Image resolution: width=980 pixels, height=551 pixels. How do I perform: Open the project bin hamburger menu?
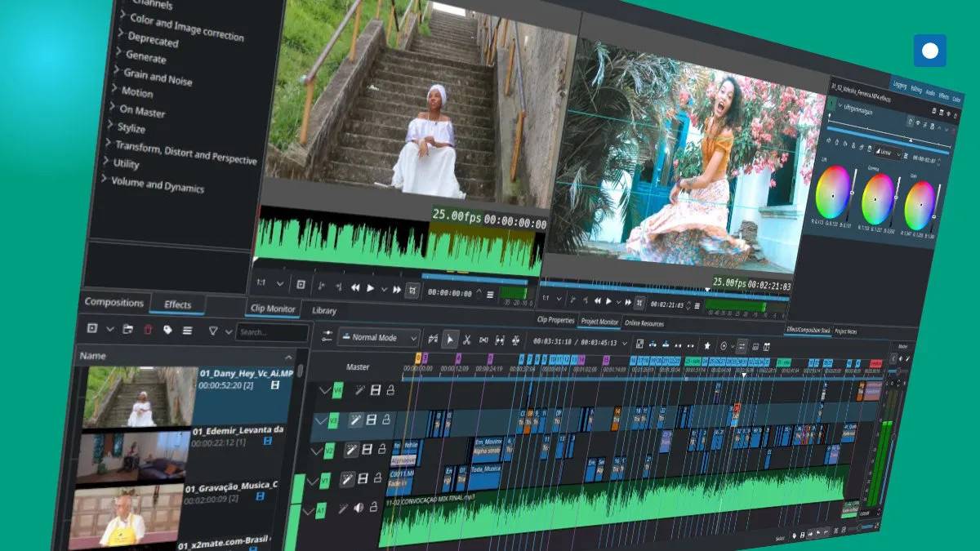click(187, 331)
